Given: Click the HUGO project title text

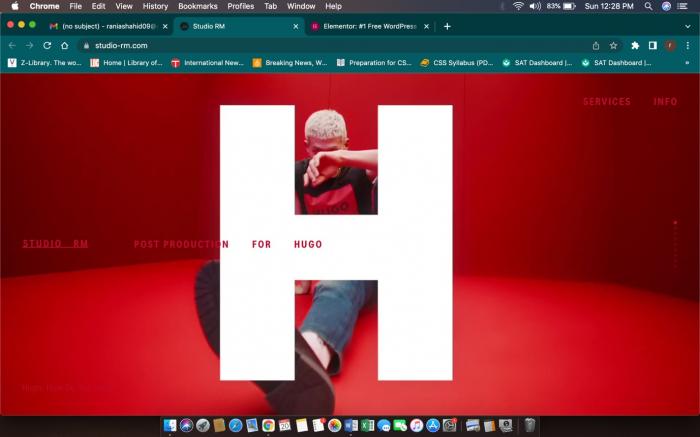Looking at the screenshot, I should (308, 244).
